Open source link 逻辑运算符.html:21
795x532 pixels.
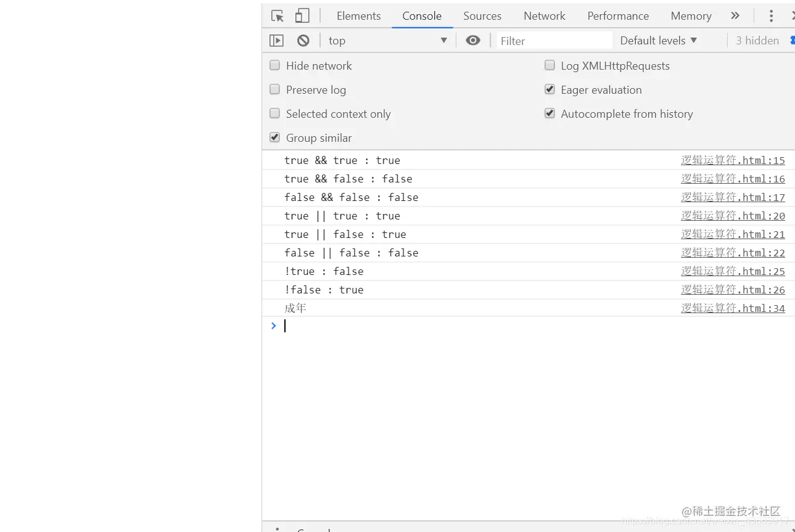(733, 234)
